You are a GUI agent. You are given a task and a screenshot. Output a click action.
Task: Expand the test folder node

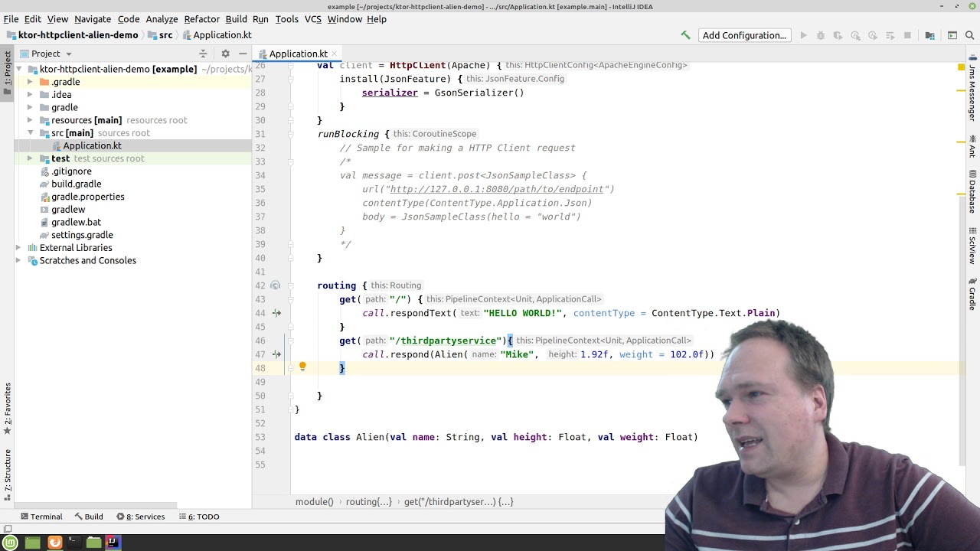tap(30, 158)
